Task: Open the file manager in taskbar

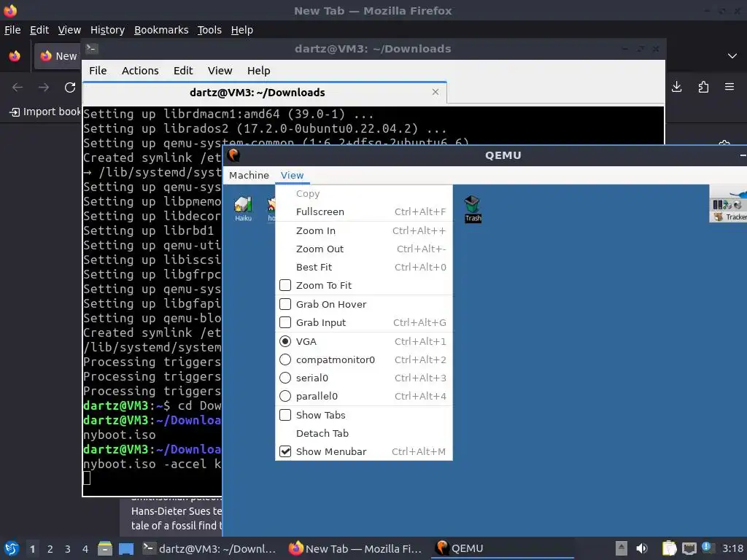Action: pos(105,548)
